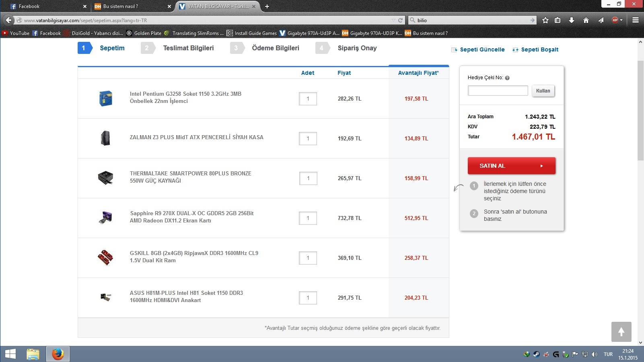This screenshot has width=644, height=362.
Task: Close the Facebook tab
Action: tap(84, 6)
